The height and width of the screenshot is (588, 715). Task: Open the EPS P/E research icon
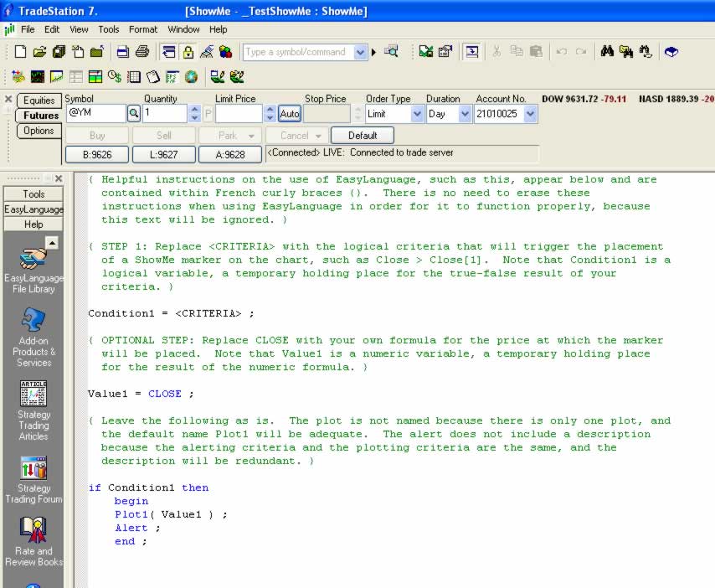tap(172, 76)
